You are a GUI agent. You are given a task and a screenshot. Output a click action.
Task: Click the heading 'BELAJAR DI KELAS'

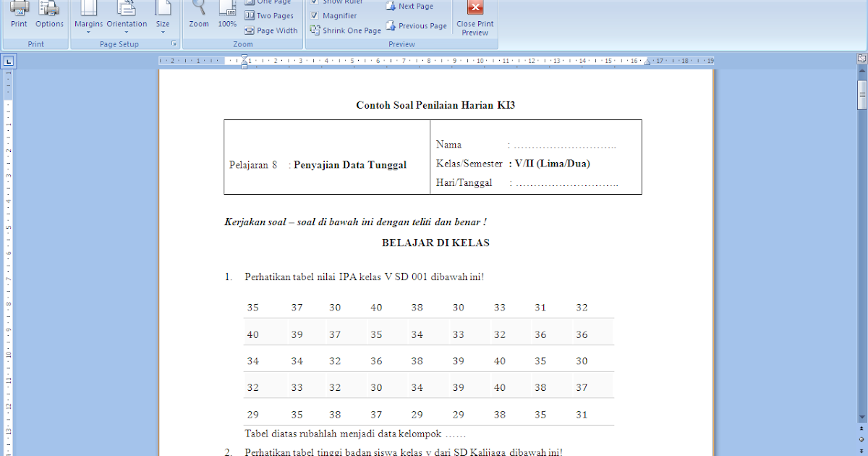(x=435, y=242)
